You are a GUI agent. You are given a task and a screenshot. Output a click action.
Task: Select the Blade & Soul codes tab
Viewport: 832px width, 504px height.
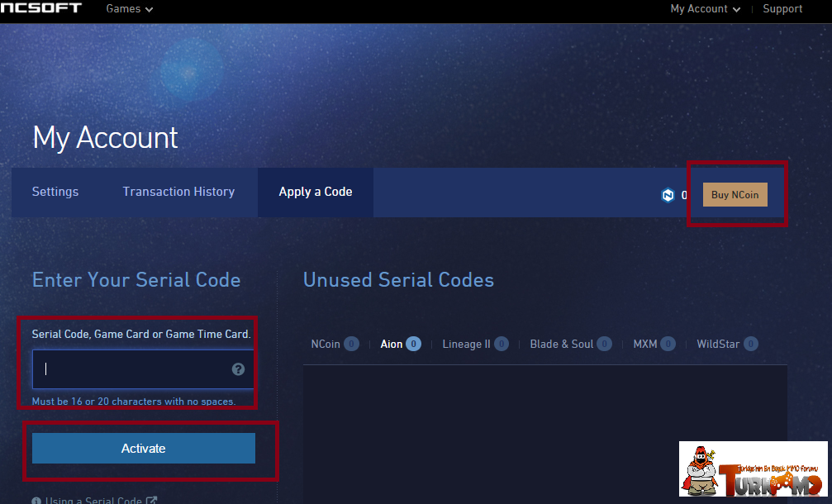pos(570,344)
